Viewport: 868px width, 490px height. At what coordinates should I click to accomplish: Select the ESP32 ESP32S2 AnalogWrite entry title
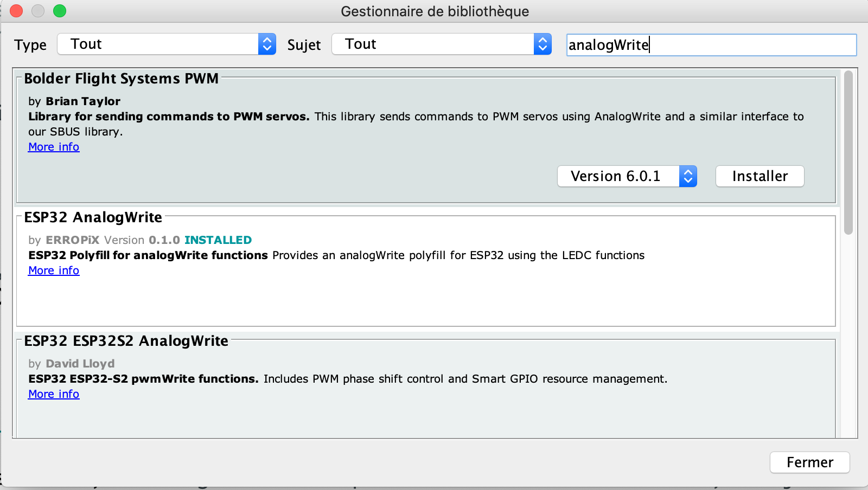coord(126,341)
